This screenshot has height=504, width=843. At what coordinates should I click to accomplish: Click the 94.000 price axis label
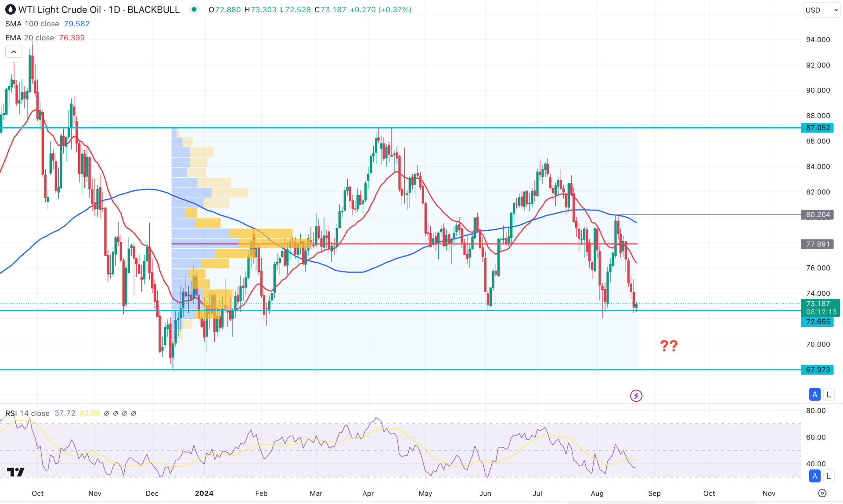tap(818, 39)
